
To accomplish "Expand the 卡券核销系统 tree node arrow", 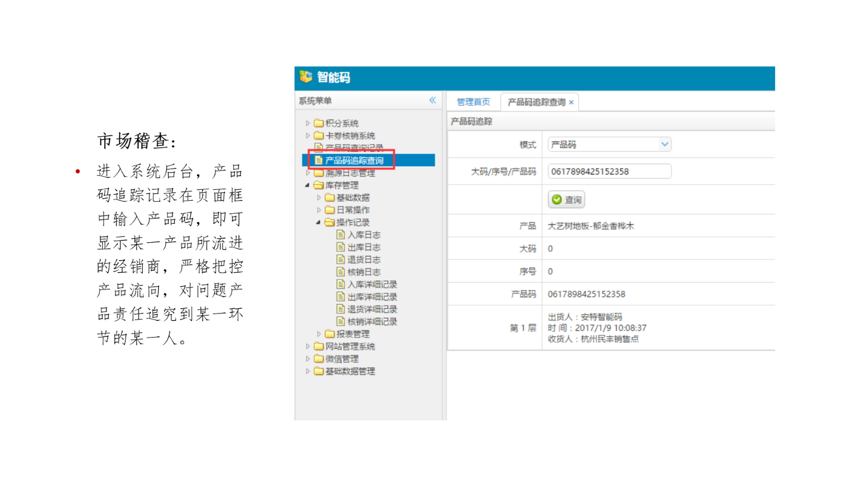I will click(x=308, y=136).
